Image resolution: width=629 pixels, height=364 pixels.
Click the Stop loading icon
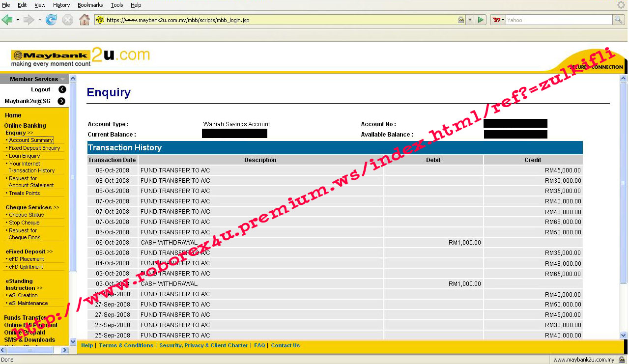pyautogui.click(x=68, y=20)
